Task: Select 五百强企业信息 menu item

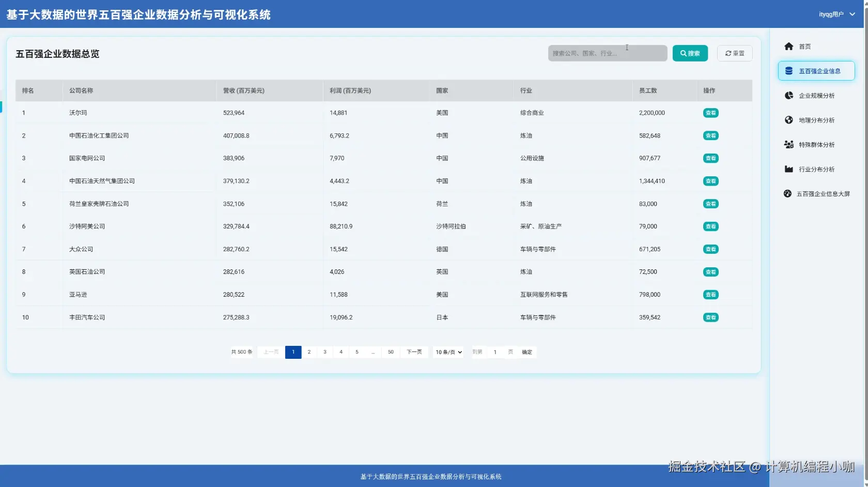Action: [816, 71]
